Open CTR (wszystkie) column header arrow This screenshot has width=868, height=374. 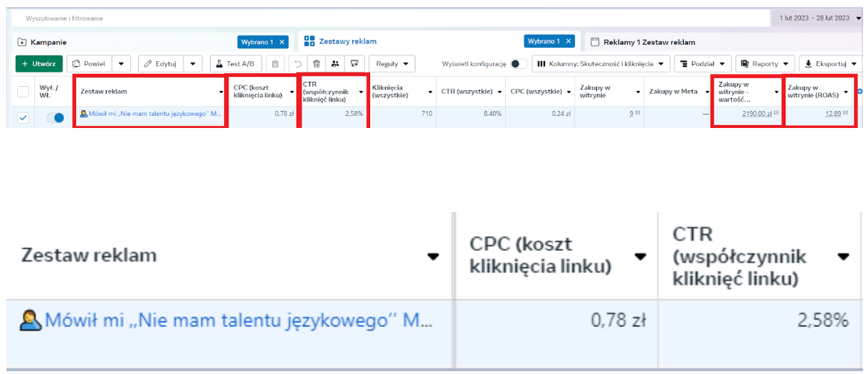[500, 92]
